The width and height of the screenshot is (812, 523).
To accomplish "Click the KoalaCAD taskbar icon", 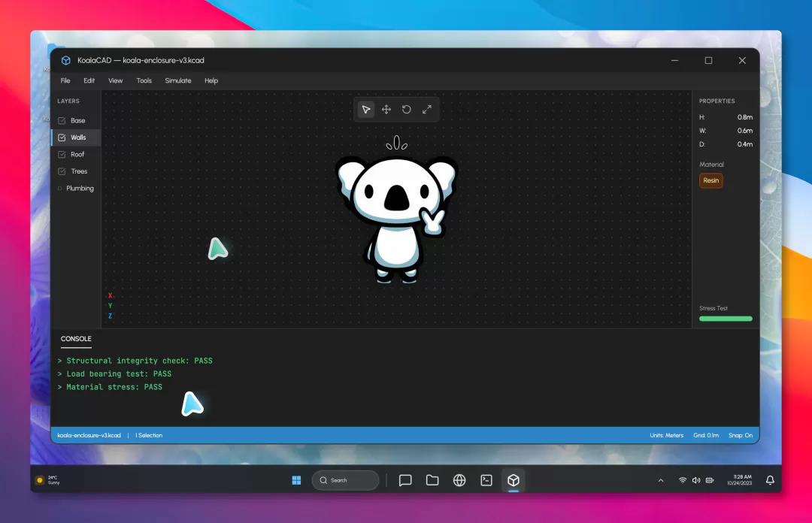I will pos(514,480).
